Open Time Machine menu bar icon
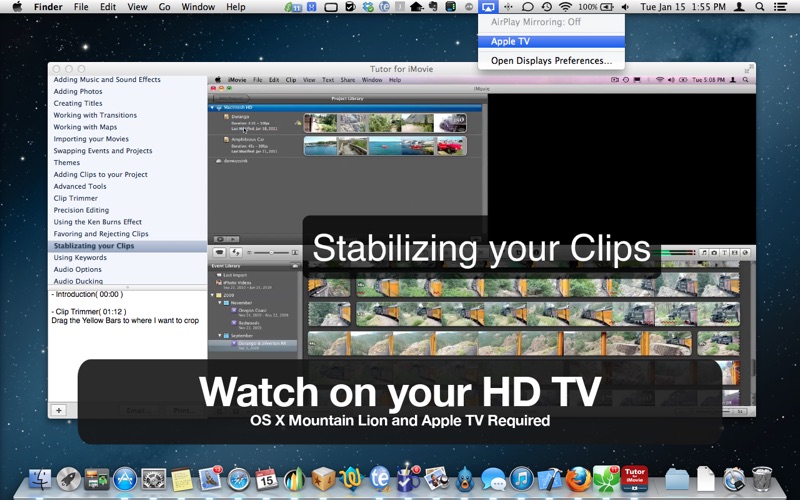The width and height of the screenshot is (800, 500). (x=546, y=7)
